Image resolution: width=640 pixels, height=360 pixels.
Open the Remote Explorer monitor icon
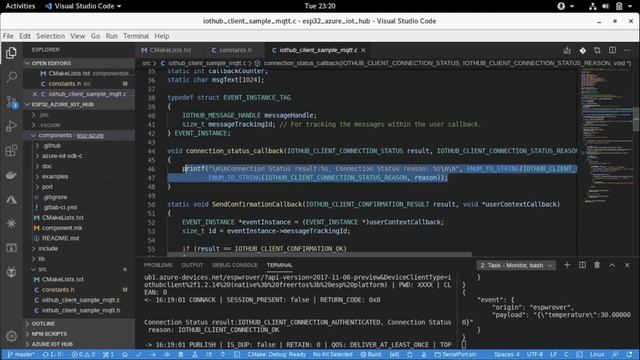click(11, 248)
